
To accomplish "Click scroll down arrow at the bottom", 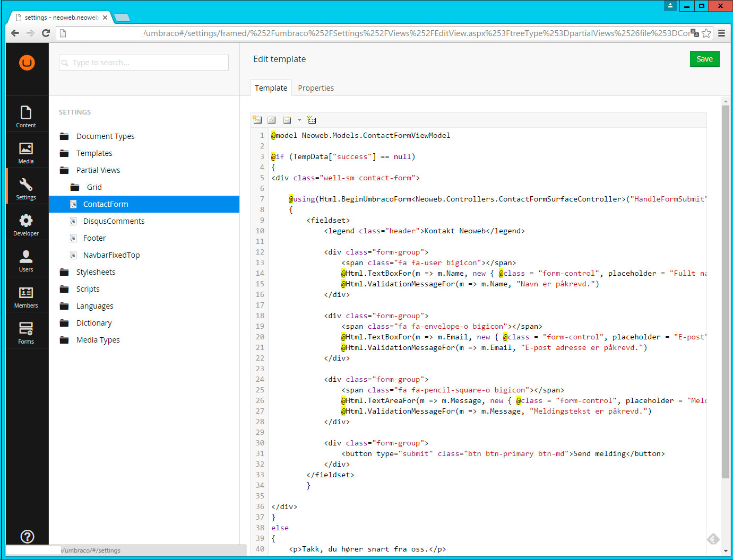I will [726, 551].
